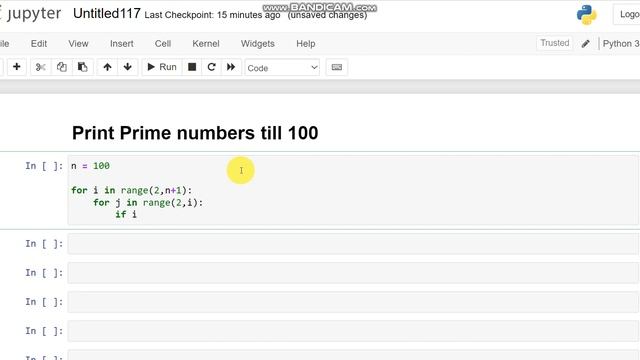Open the Help menu

pos(306,44)
